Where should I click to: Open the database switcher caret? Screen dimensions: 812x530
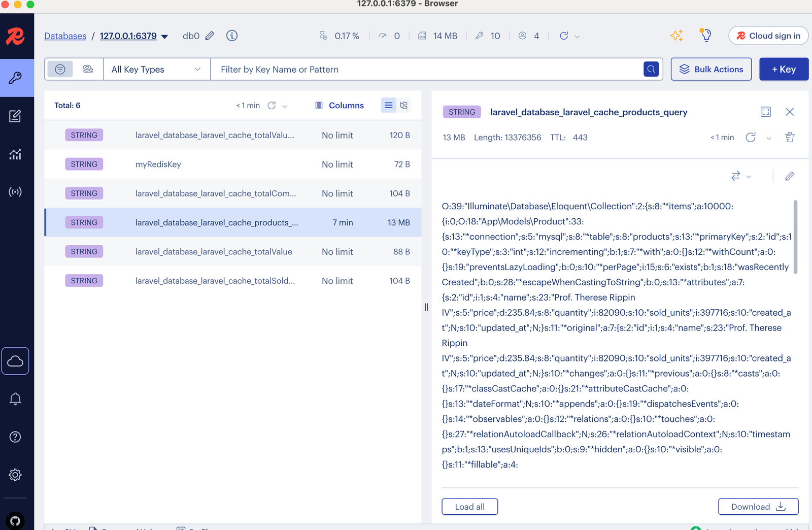pyautogui.click(x=164, y=37)
